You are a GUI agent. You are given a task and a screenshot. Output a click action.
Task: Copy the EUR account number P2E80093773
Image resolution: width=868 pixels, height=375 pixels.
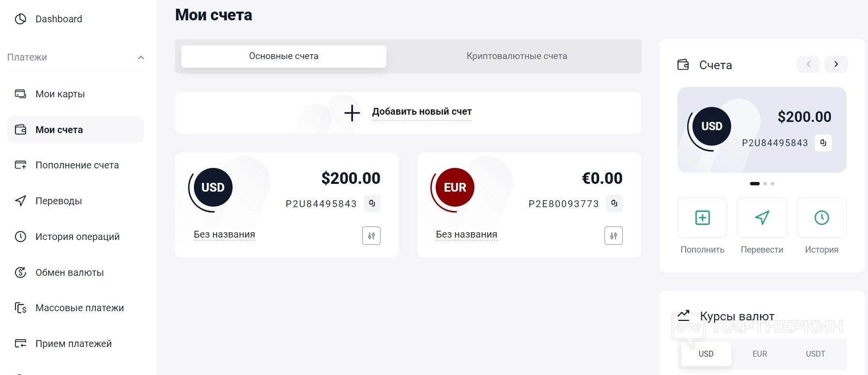tap(614, 204)
